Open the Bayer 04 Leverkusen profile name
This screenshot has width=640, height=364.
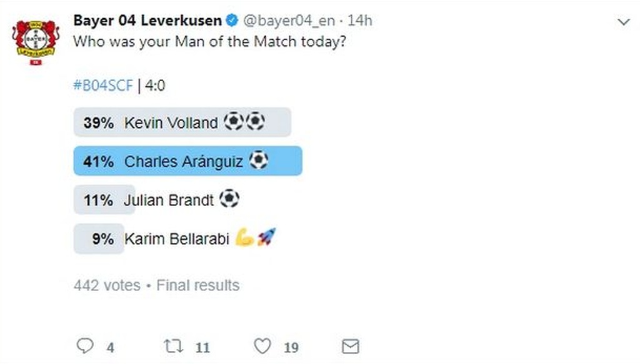point(147,21)
